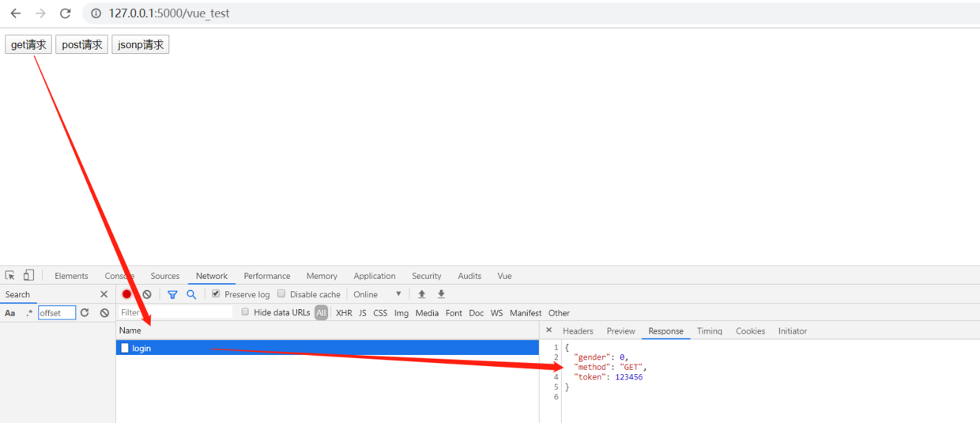Click the post请求 button
980x423 pixels.
pos(82,44)
